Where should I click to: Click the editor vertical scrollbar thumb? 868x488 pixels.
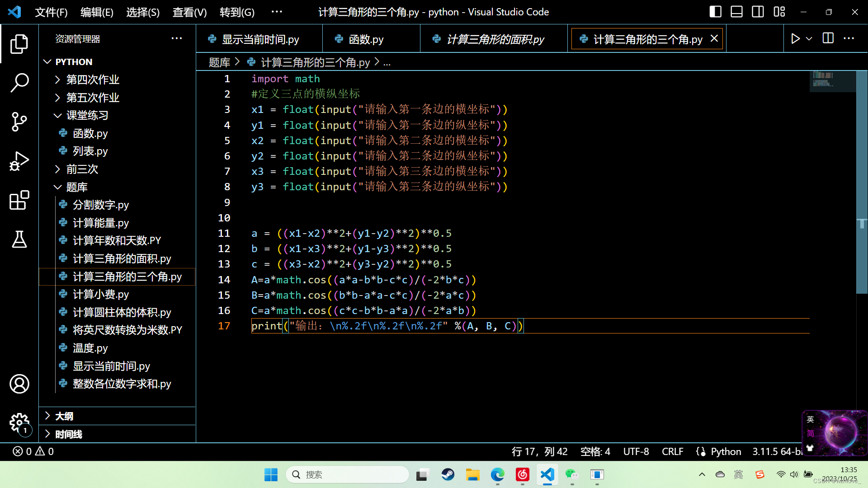pyautogui.click(x=862, y=182)
